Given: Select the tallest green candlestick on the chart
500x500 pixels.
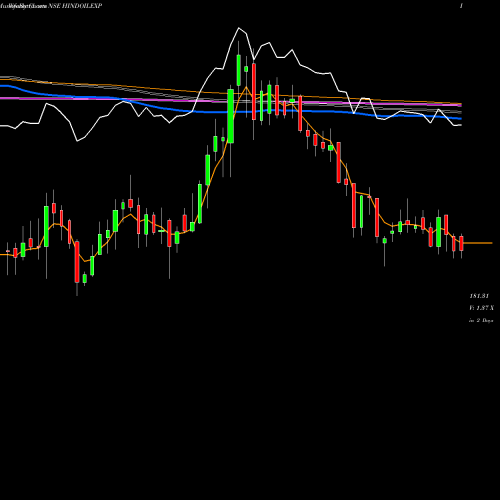Looking at the screenshot, I should click(230, 116).
